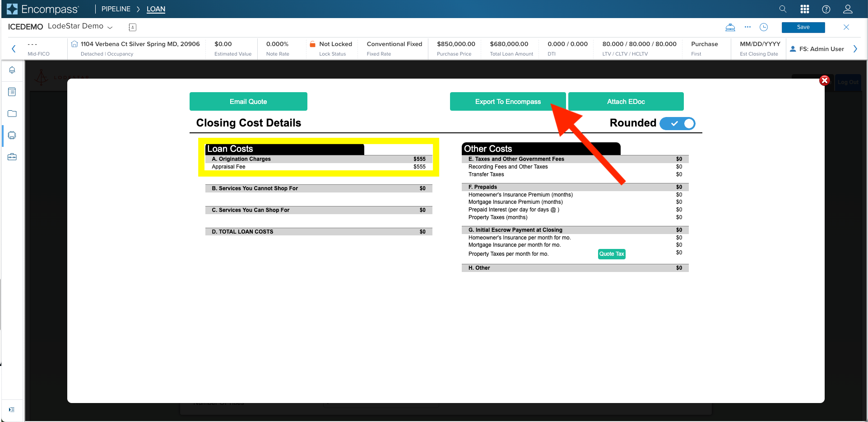Click E. Taxes and Other Government Fees
This screenshot has height=422, width=868.
click(575, 159)
